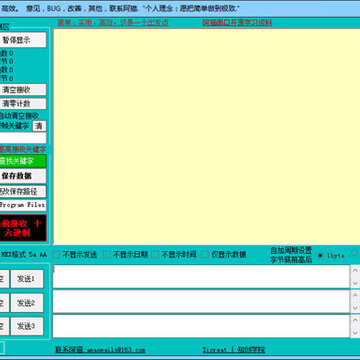Click the 自加周期设置 label text
Viewport: 360px width, 360px height.
pyautogui.click(x=291, y=250)
